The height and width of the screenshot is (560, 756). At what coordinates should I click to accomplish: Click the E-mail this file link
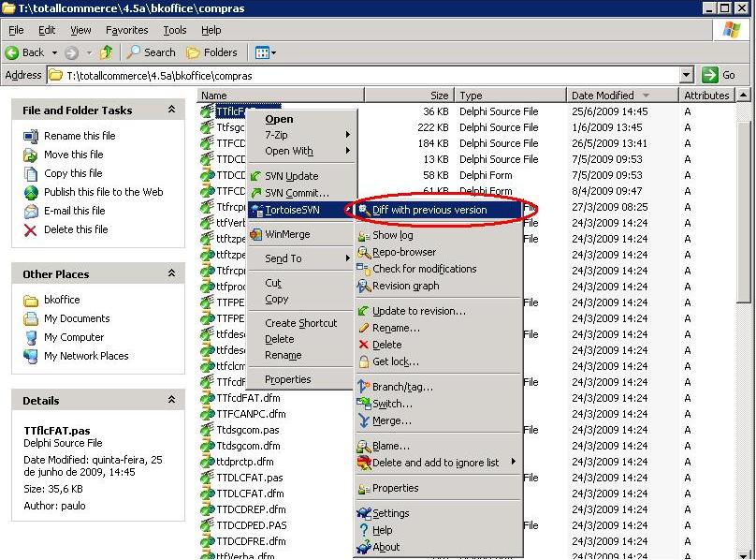tap(74, 211)
